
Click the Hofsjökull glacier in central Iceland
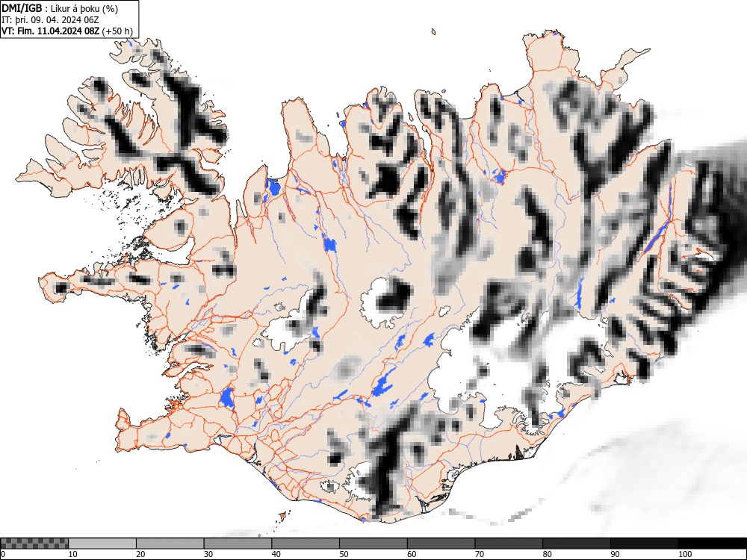[387, 303]
